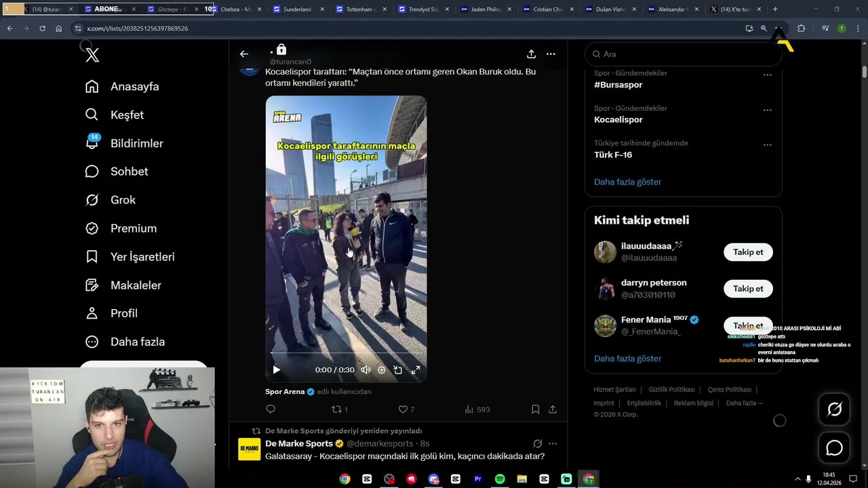Switch to the Sunderland tab
The height and width of the screenshot is (488, 868).
coord(298,9)
